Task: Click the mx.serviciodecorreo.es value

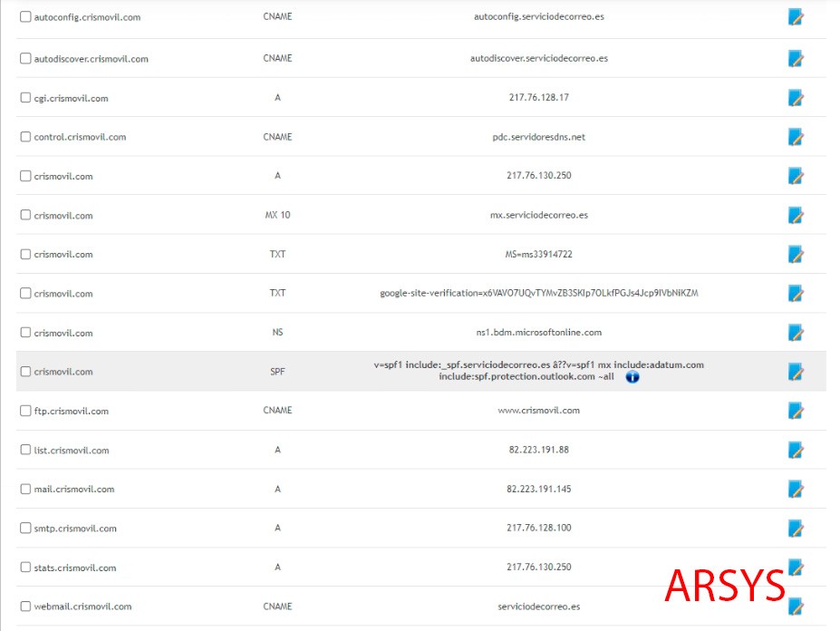Action: tap(539, 216)
